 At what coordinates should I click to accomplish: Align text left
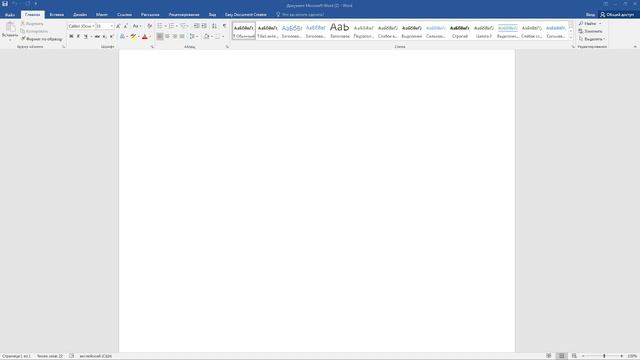pyautogui.click(x=160, y=37)
